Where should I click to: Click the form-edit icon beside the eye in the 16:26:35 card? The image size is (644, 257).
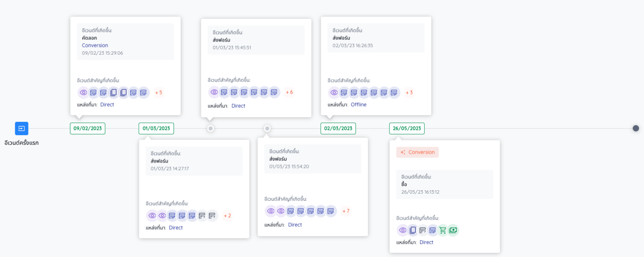[344, 92]
